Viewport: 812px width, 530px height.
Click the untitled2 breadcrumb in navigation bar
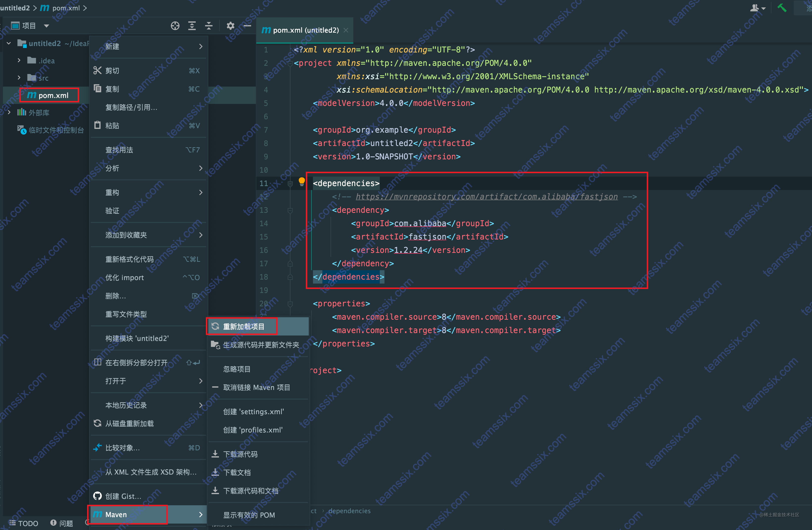(x=15, y=7)
